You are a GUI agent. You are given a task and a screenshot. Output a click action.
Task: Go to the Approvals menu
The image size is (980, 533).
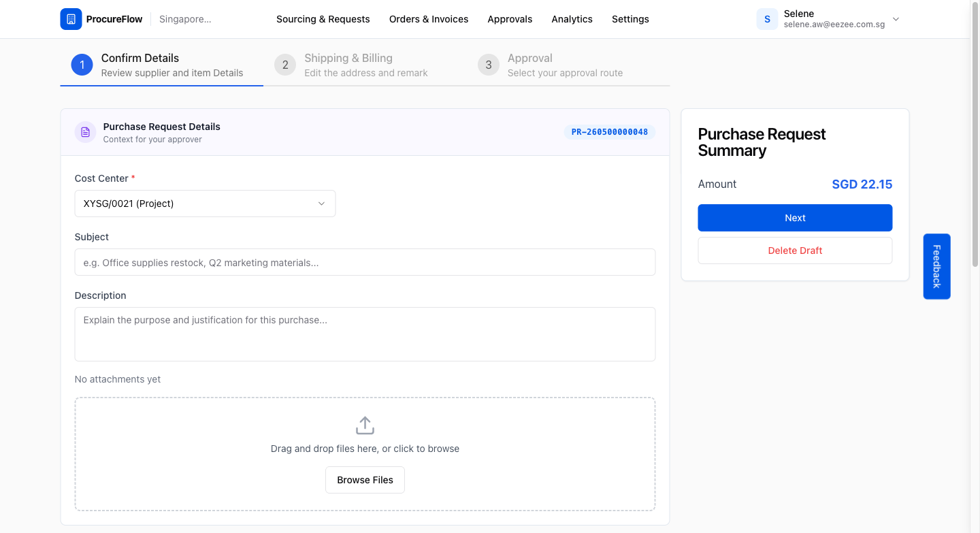point(510,19)
